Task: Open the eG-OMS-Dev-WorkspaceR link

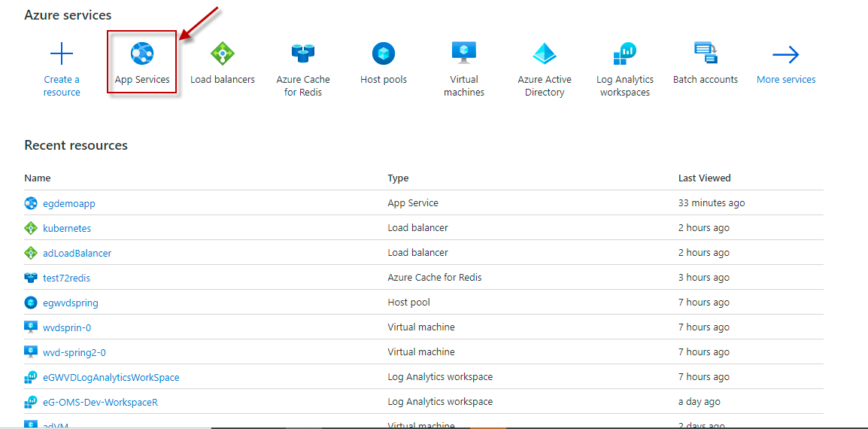Action: 101,402
